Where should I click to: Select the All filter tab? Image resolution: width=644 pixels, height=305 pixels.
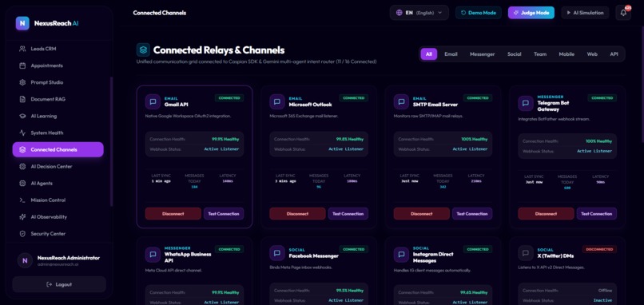429,54
